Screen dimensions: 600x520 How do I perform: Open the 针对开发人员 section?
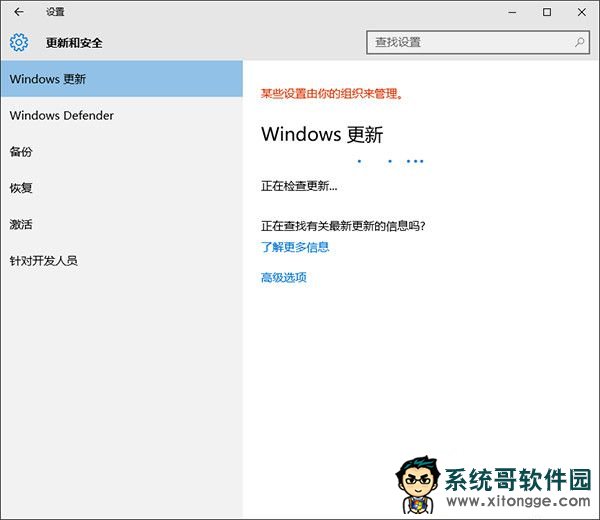point(122,261)
